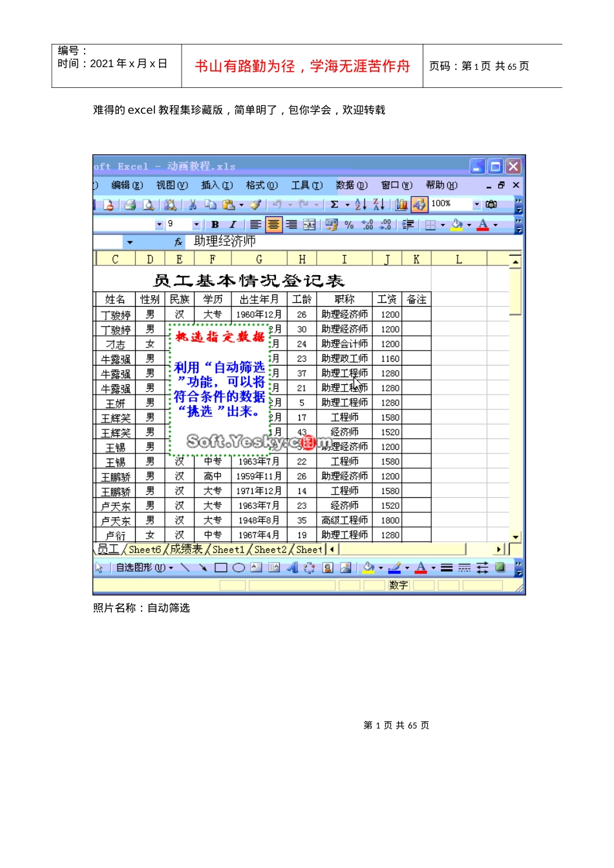Screen dimensions: 614x868
Task: Click the vertical scrollbar down arrow
Action: (x=515, y=537)
